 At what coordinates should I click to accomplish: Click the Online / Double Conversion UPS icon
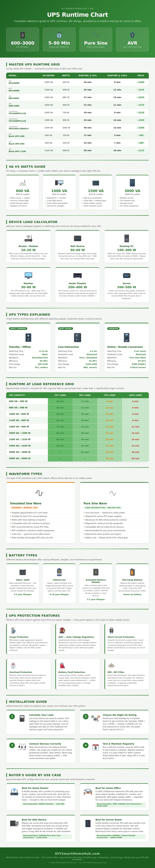click(127, 337)
